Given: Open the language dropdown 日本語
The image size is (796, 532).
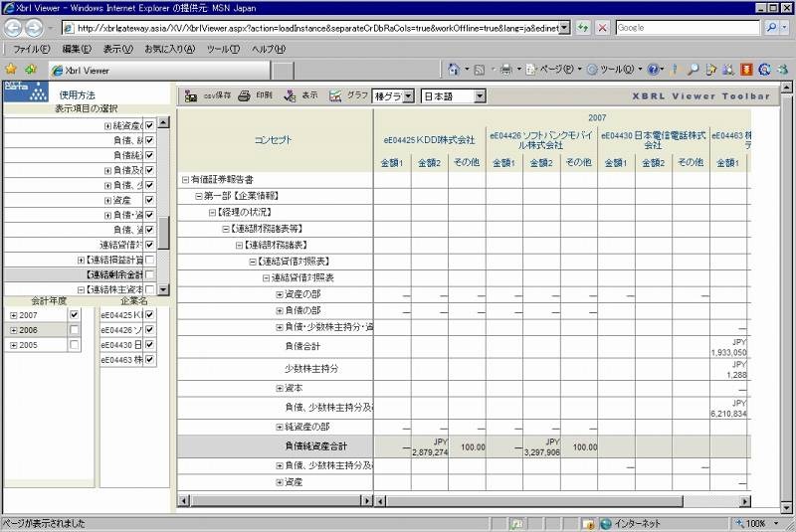Looking at the screenshot, I should pyautogui.click(x=480, y=95).
